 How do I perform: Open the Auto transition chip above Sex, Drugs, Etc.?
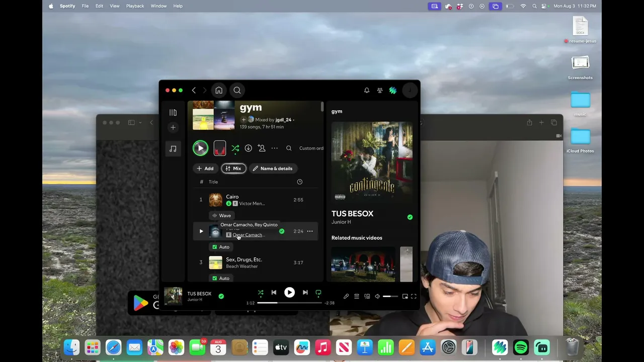click(x=221, y=247)
